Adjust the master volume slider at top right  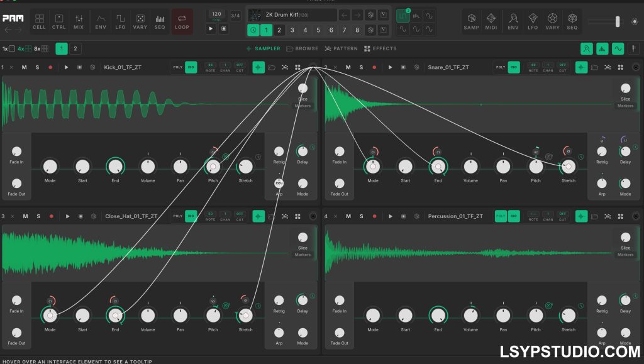point(618,21)
